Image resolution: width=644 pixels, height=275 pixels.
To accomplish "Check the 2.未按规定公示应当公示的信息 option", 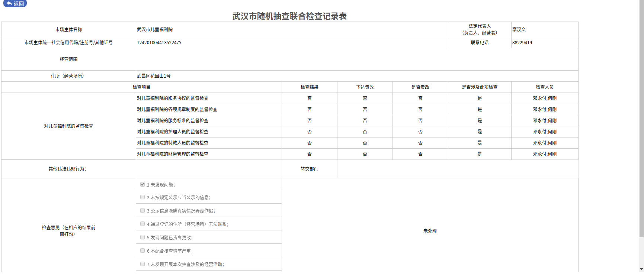I will [142, 197].
